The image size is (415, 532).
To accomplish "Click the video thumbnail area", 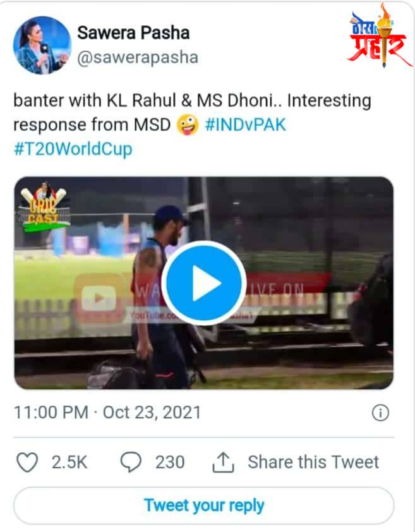I will tap(303, 354).
